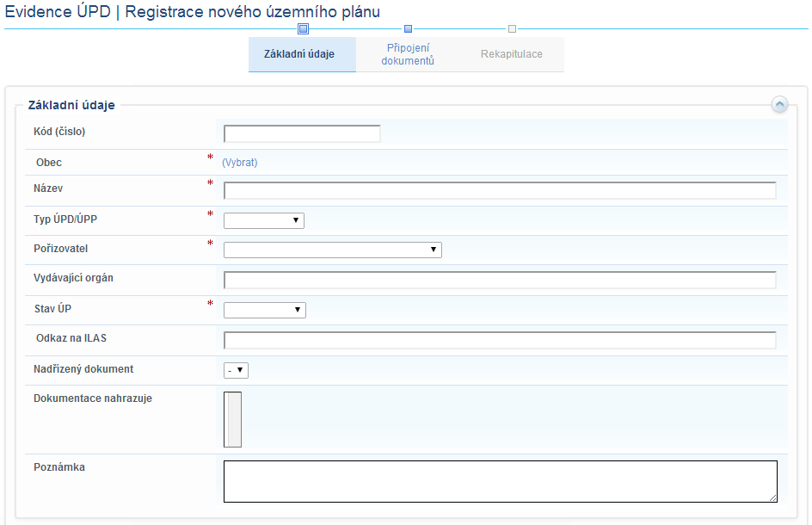Click the Vybrat link to choose Obec
Screen dimensions: 812x525
pos(239,162)
